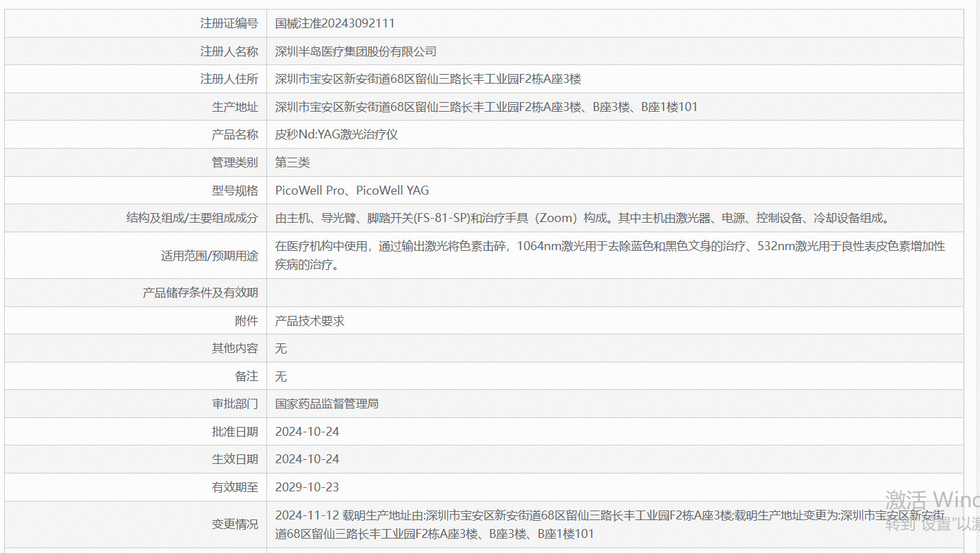This screenshot has width=980, height=553.
Task: Click the 适用范围/预期用途 label
Action: 209,256
